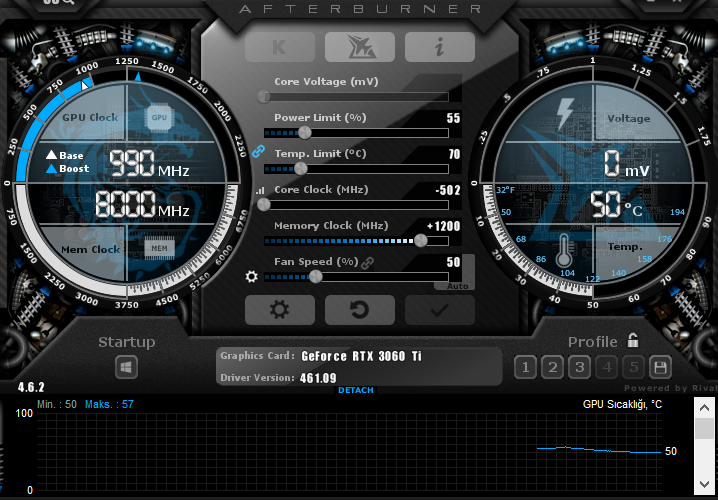Image resolution: width=718 pixels, height=500 pixels.
Task: Select profile slot 4
Action: [x=607, y=367]
